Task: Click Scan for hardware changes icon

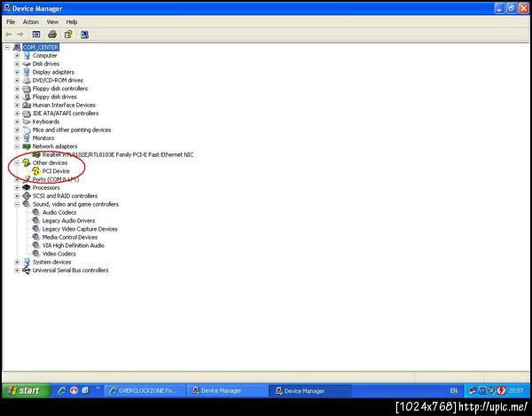Action: [x=84, y=35]
